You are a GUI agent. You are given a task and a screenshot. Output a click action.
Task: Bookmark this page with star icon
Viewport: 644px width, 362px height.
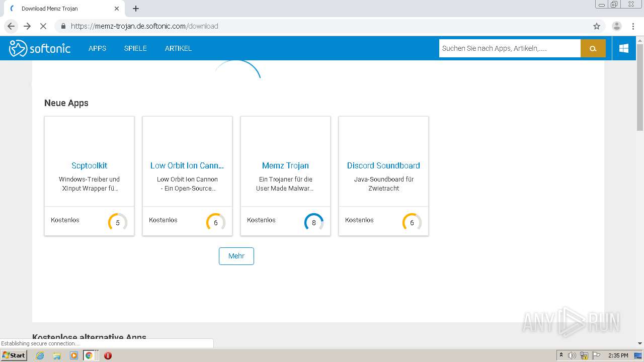597,26
